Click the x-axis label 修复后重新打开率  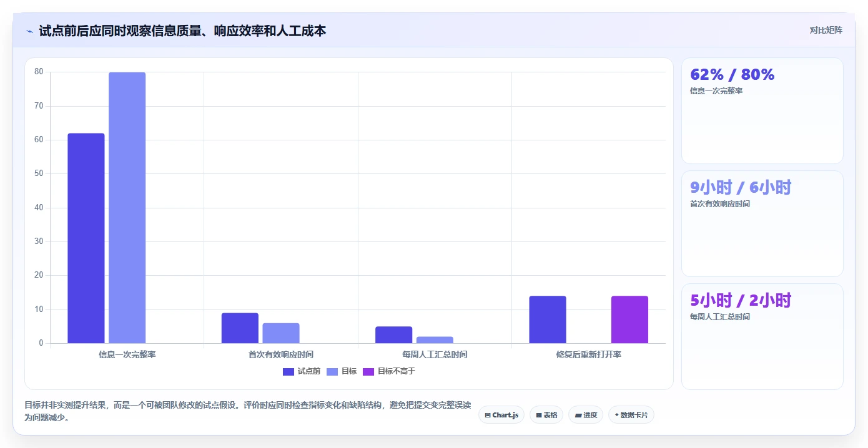click(x=589, y=354)
